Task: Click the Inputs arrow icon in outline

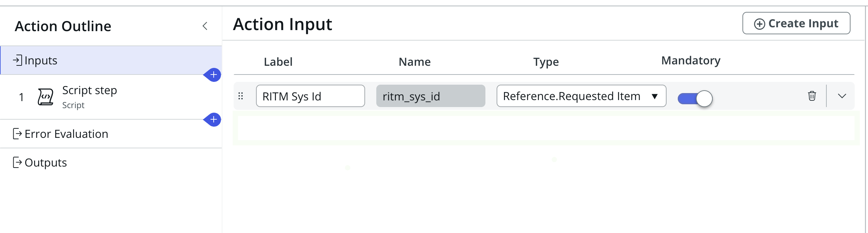Action: click(x=17, y=60)
